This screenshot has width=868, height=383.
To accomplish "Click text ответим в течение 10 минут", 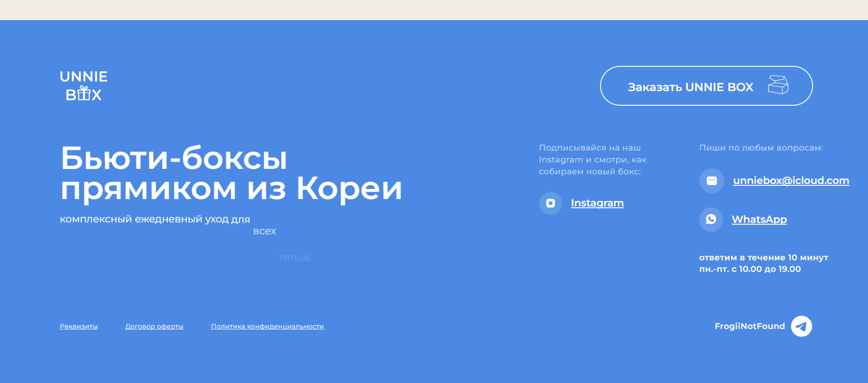I will pos(764,258).
